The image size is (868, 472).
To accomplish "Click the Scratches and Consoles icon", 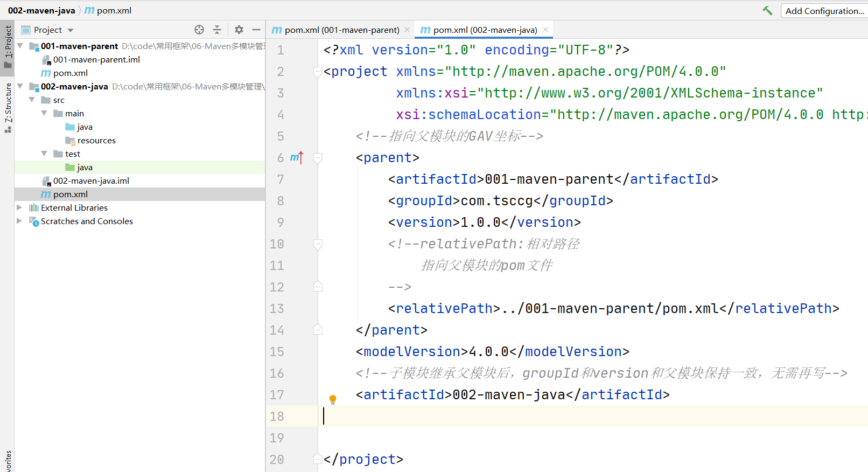I will pos(34,221).
